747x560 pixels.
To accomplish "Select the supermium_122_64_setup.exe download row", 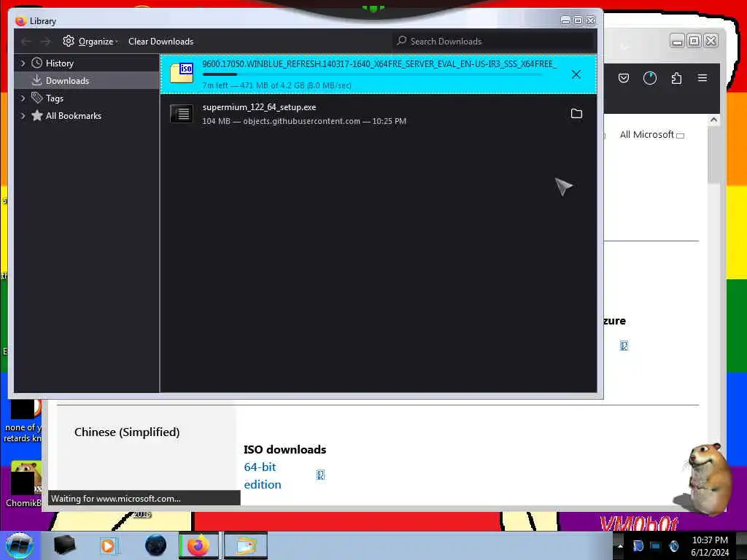I will 379,114.
